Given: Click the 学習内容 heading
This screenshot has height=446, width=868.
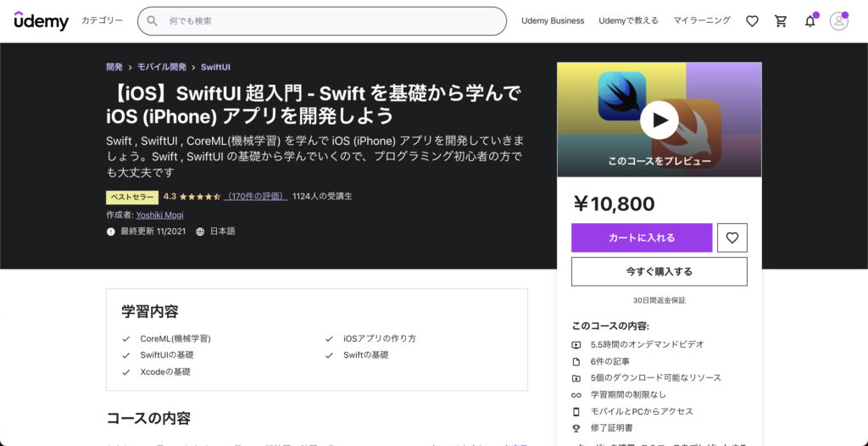Looking at the screenshot, I should click(150, 311).
